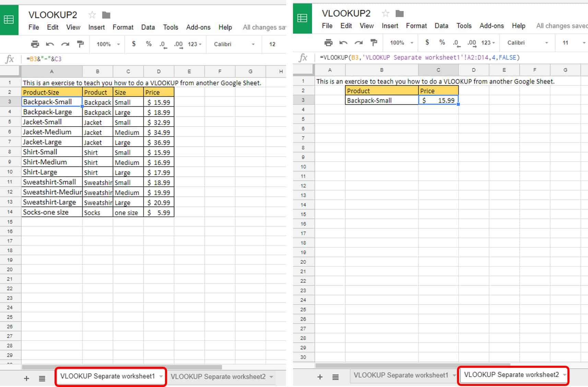
Task: Open the Calibri font dropdown in the right window
Action: coord(528,43)
